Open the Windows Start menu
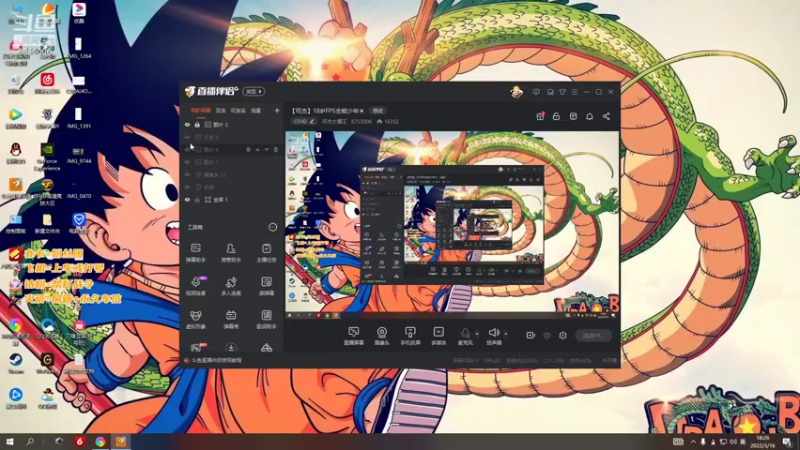Image resolution: width=800 pixels, height=450 pixels. (10, 441)
